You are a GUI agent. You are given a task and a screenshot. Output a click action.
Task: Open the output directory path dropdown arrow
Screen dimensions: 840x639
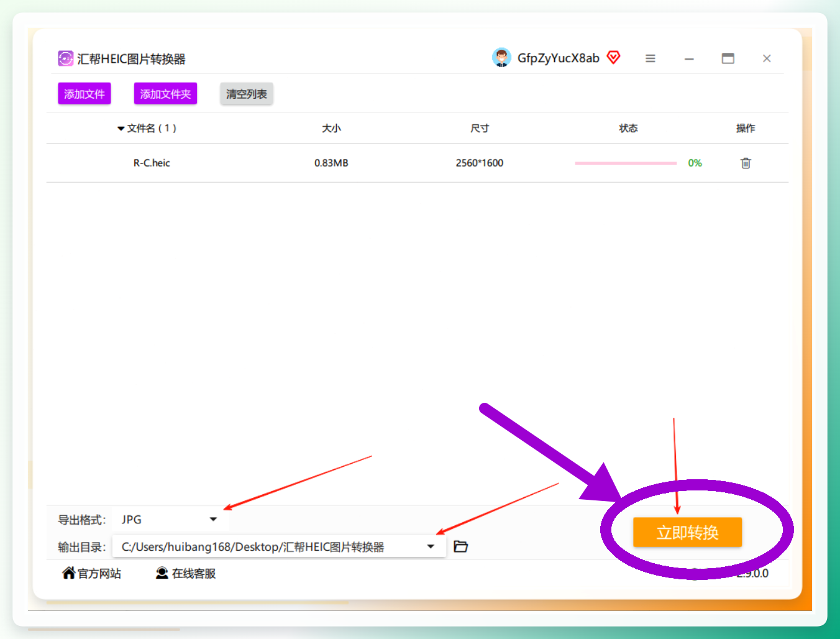click(x=431, y=546)
